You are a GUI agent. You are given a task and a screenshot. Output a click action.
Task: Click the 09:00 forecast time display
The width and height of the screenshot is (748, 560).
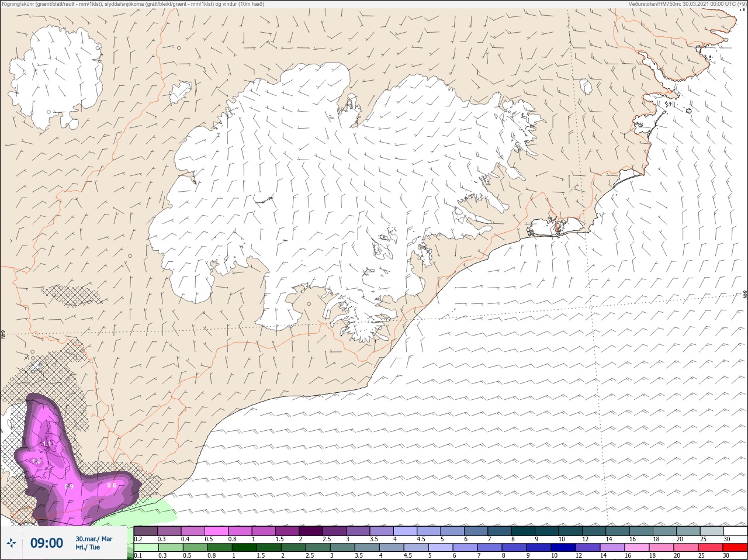(47, 543)
